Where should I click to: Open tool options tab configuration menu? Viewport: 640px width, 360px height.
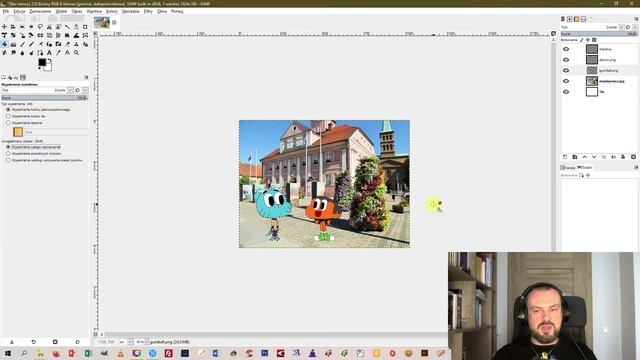tap(86, 77)
